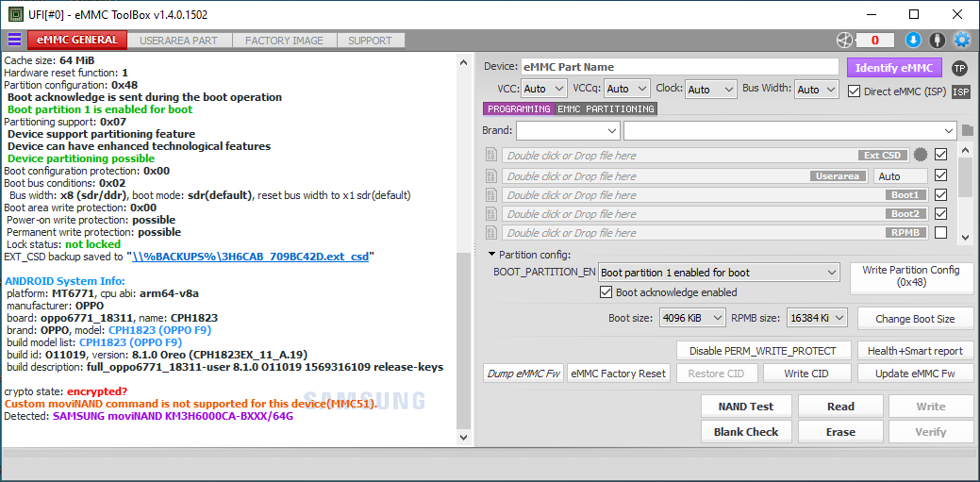Click the Device eMMC Part Name field
980x482 pixels.
click(x=679, y=67)
